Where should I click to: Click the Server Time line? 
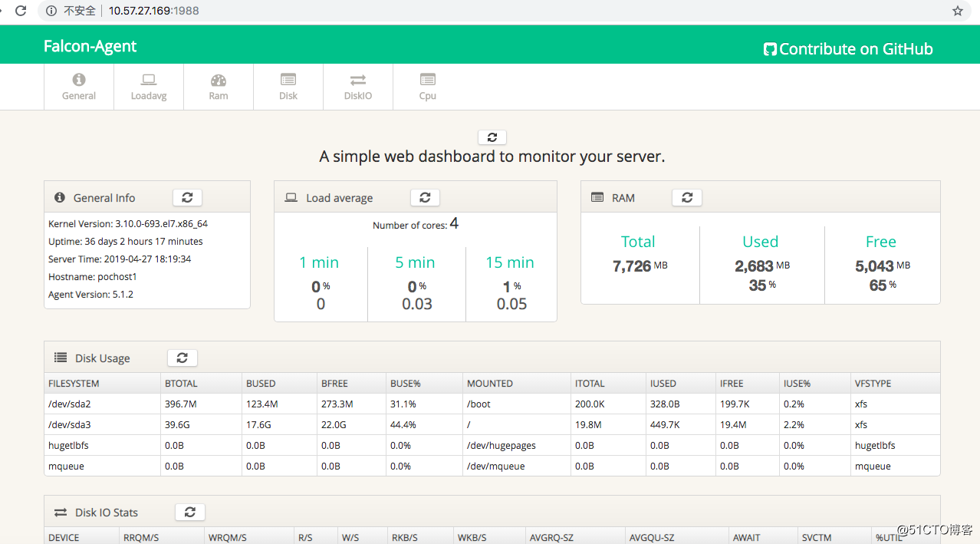(120, 259)
